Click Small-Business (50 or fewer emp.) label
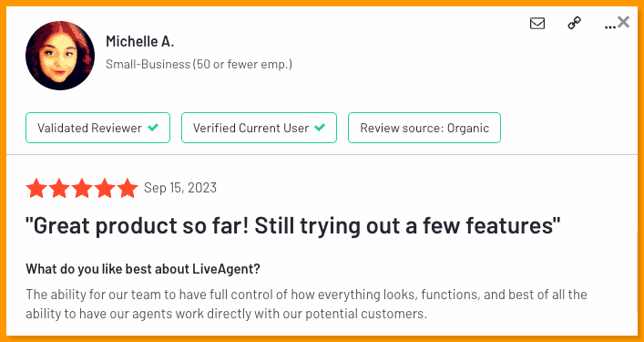 pos(199,64)
